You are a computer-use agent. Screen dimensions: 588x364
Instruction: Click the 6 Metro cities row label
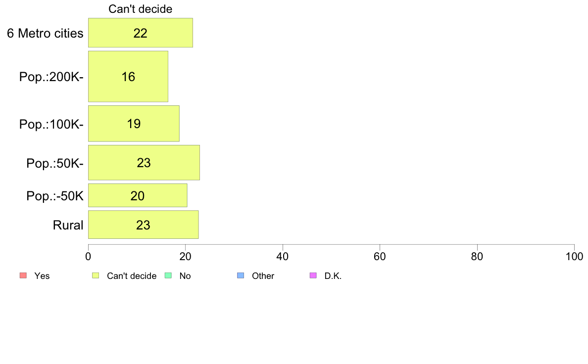click(45, 33)
